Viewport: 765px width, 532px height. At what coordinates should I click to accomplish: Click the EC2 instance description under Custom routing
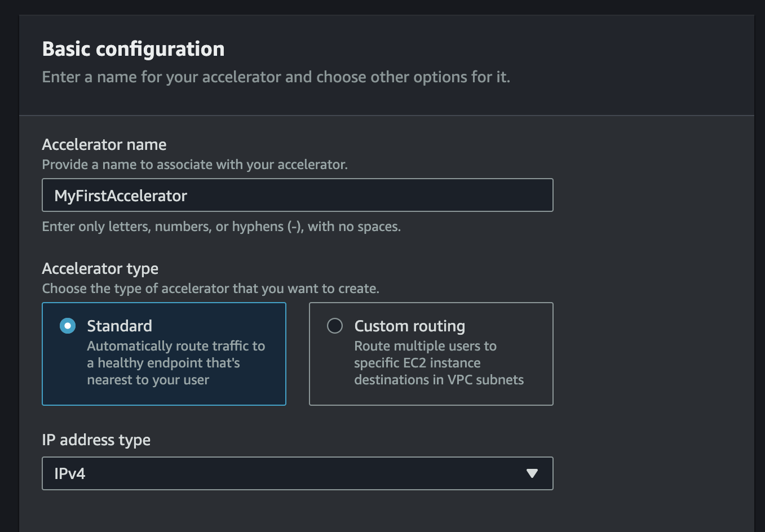[x=439, y=363]
